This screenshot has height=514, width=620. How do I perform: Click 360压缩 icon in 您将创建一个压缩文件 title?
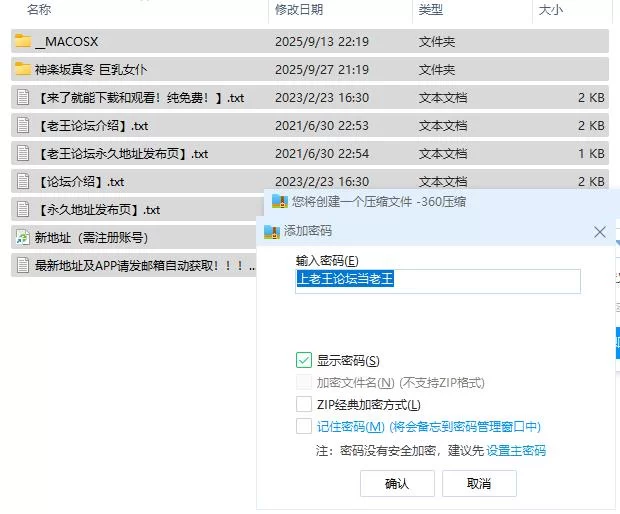[280, 202]
